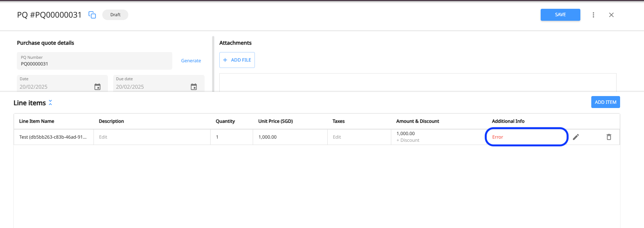This screenshot has height=228, width=644.
Task: Click the Error in Additional Info
Action: (497, 137)
